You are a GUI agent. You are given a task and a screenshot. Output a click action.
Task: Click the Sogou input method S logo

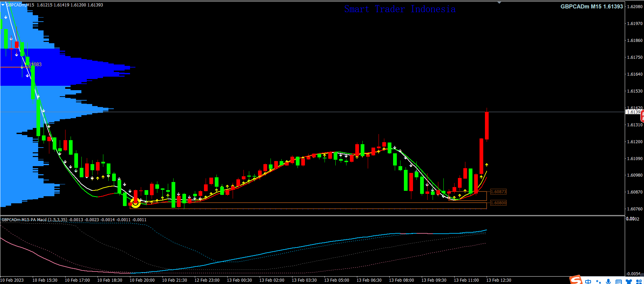(x=576, y=280)
